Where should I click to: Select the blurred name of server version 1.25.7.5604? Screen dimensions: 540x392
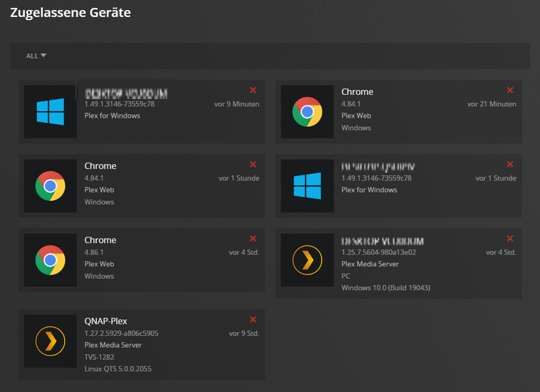pos(383,241)
